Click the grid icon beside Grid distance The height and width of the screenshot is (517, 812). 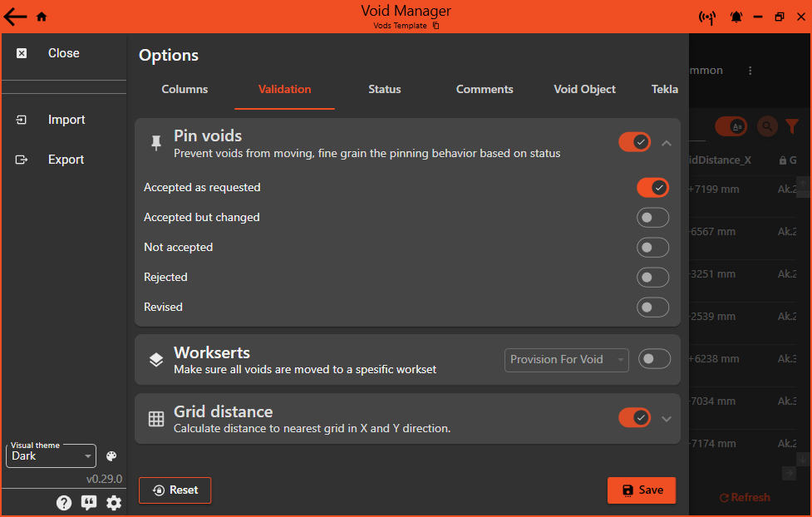pyautogui.click(x=155, y=418)
